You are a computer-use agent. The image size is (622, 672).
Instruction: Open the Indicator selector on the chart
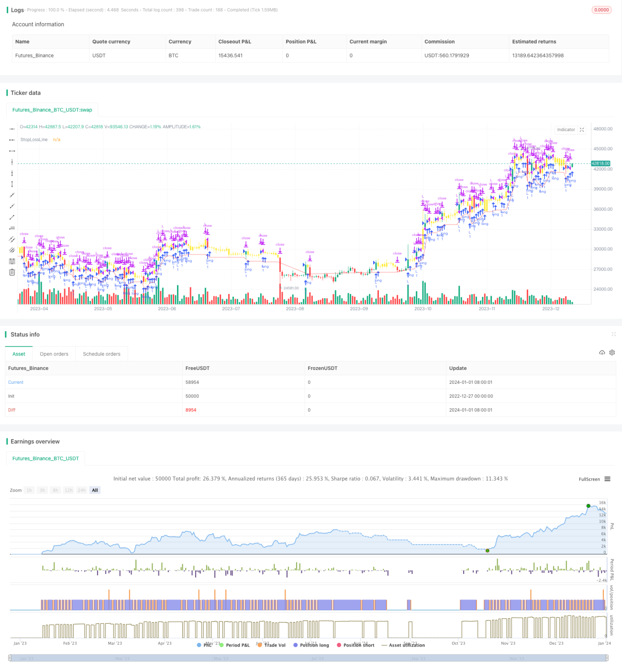[566, 130]
